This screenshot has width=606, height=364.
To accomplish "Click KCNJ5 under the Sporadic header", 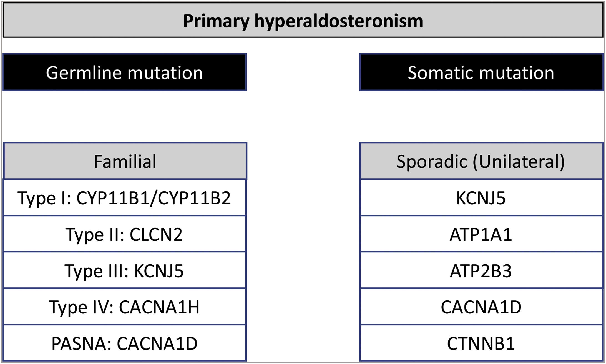I will coord(481,198).
